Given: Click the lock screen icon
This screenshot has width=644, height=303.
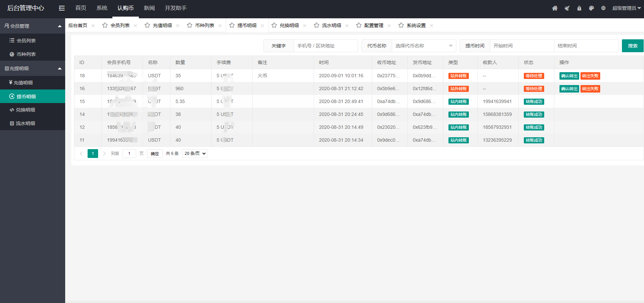Looking at the screenshot, I should pos(579,8).
